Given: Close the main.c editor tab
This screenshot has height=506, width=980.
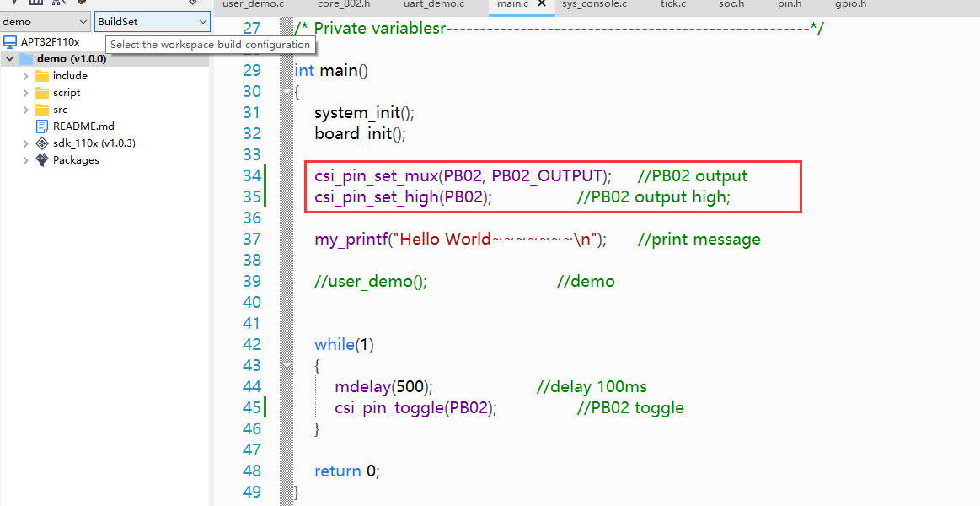Looking at the screenshot, I should click(542, 4).
